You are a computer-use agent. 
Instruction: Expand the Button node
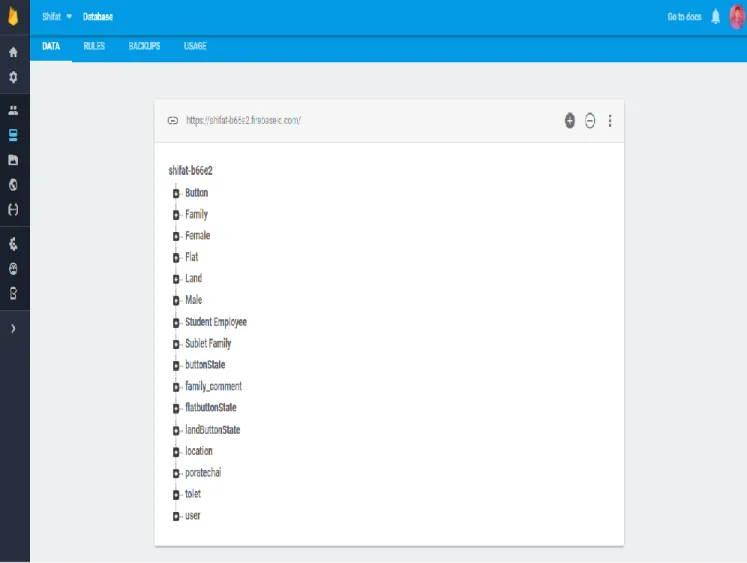pos(176,193)
